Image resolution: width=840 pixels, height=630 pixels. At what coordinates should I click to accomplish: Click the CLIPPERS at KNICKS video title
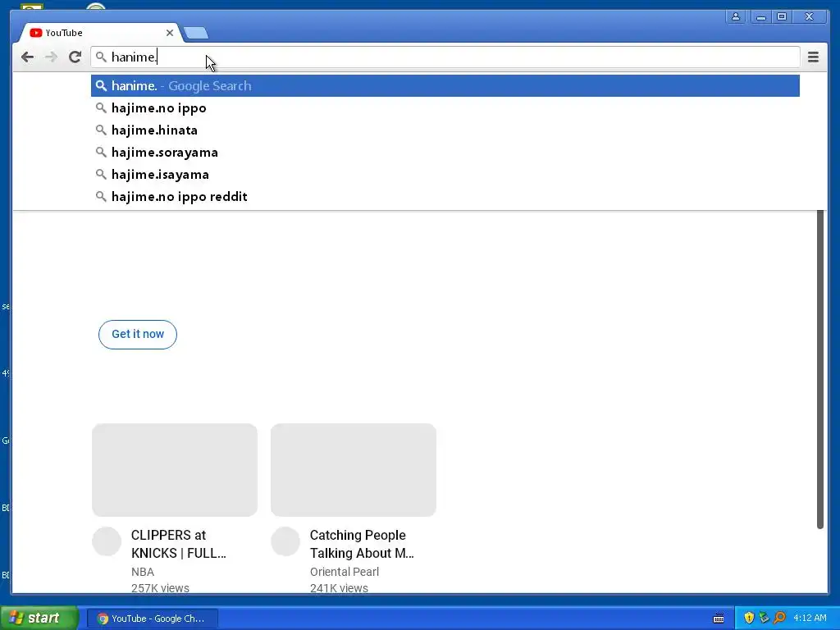[178, 544]
